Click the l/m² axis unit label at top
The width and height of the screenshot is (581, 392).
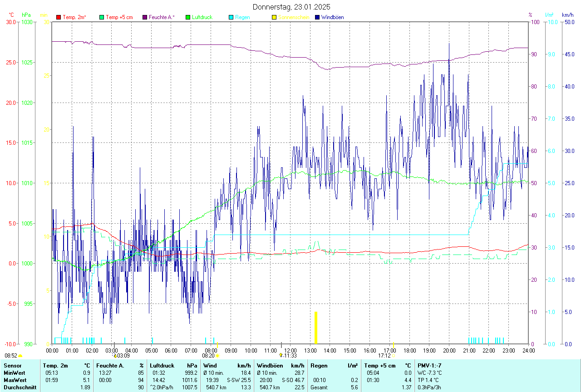(549, 15)
